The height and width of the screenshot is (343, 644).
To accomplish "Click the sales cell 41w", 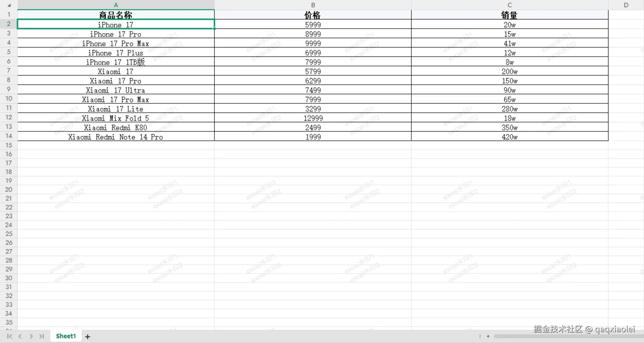I will pos(509,43).
